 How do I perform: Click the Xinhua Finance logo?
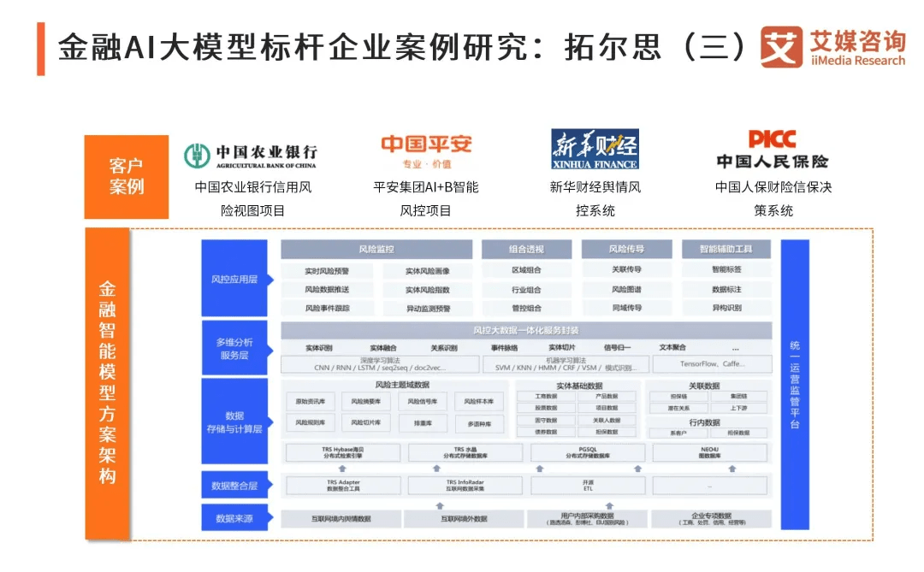pyautogui.click(x=595, y=150)
